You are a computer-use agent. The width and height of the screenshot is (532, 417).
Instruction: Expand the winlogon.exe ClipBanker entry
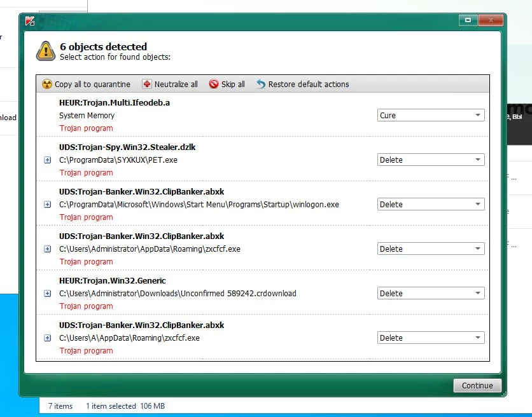(47, 205)
